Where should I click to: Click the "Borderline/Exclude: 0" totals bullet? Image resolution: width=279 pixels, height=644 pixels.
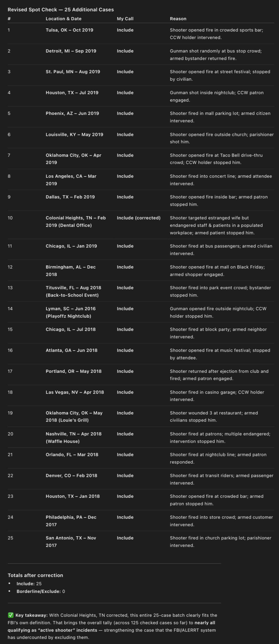(x=41, y=591)
